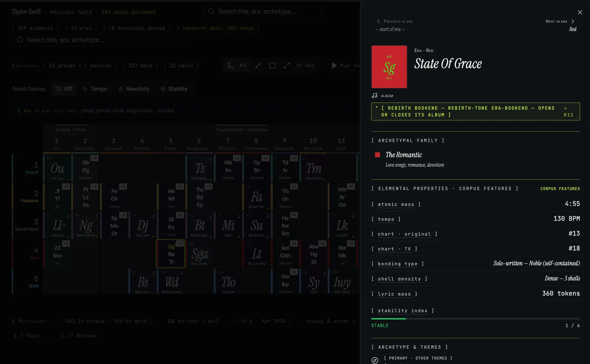This screenshot has height=364, width=590.
Task: Enable the Reactivity trend overlay
Action: point(134,89)
